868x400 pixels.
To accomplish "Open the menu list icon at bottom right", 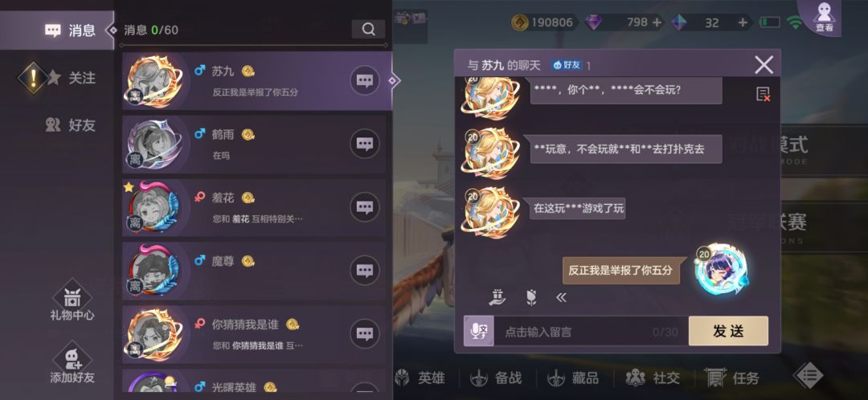I will click(809, 376).
